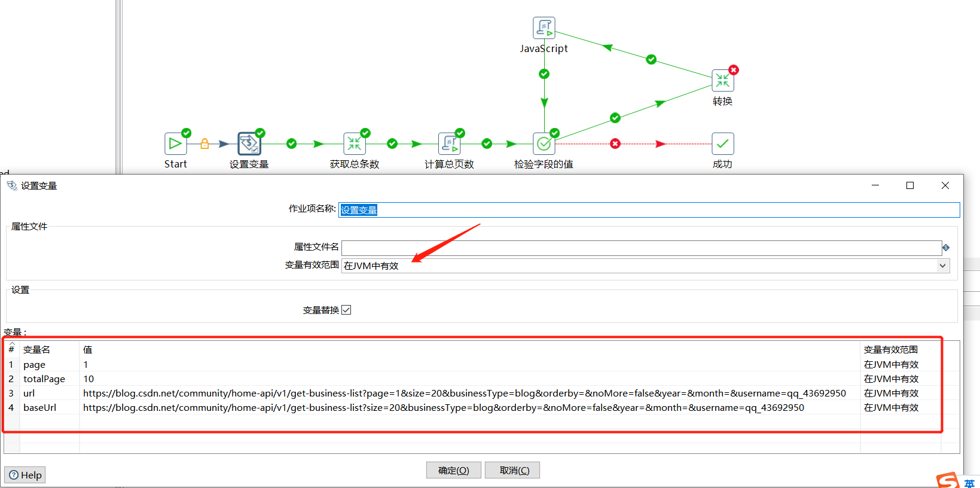Minimize the 设置变量 dialog
Screen dimensions: 980x488
pyautogui.click(x=875, y=185)
